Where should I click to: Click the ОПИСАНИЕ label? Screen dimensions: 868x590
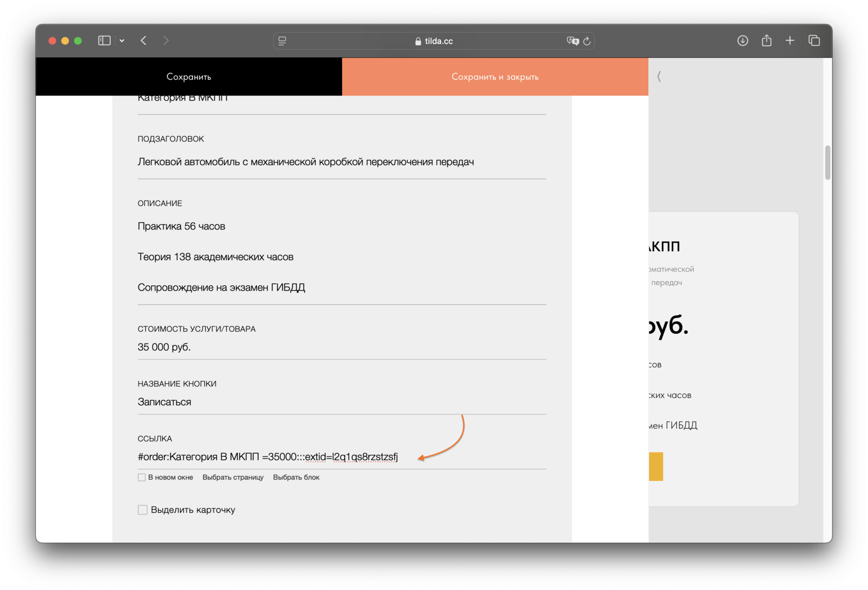click(x=160, y=204)
